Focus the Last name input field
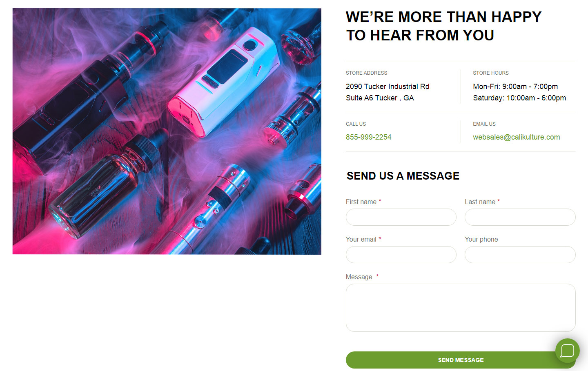Image resolution: width=588 pixels, height=371 pixels. (520, 217)
